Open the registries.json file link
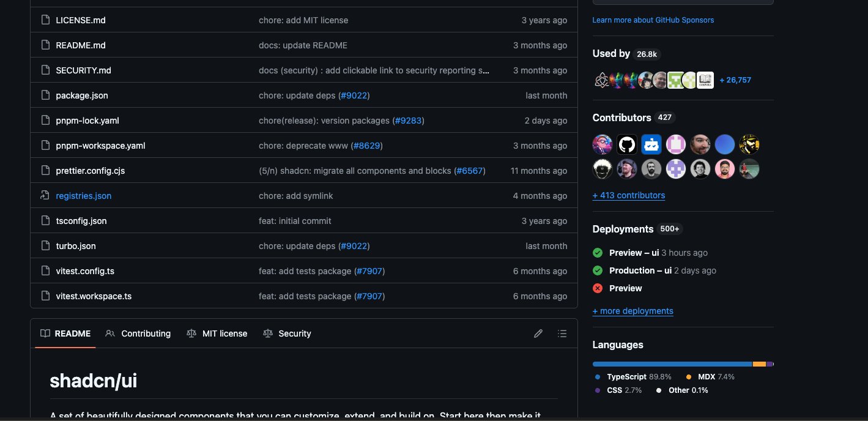This screenshot has height=421, width=868. pyautogui.click(x=83, y=196)
